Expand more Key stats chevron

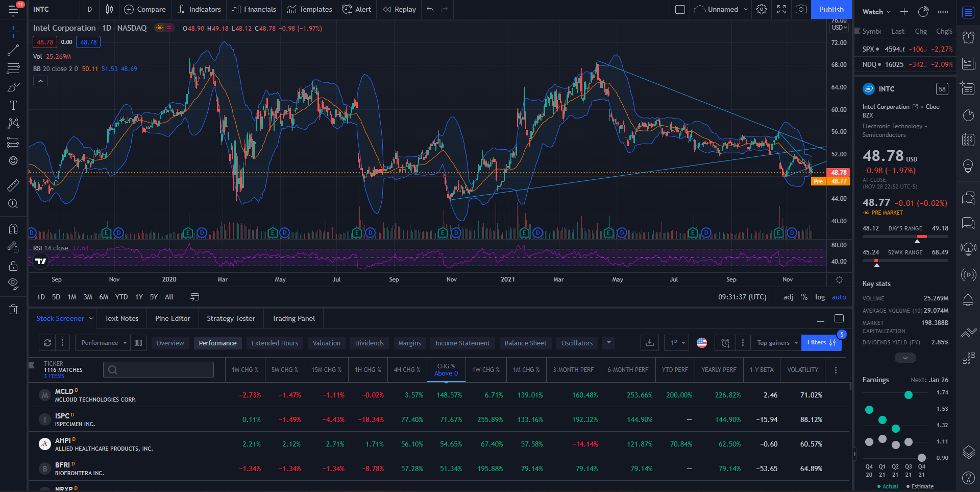point(905,358)
